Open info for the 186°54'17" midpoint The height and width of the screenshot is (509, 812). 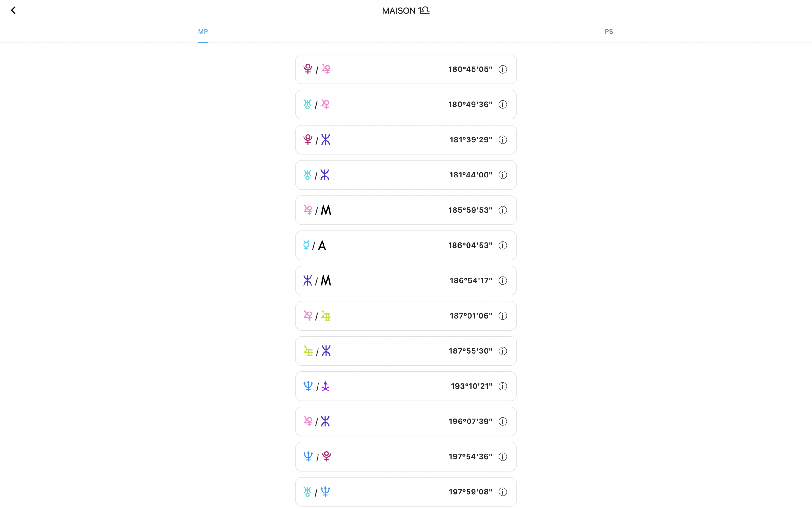click(x=502, y=281)
